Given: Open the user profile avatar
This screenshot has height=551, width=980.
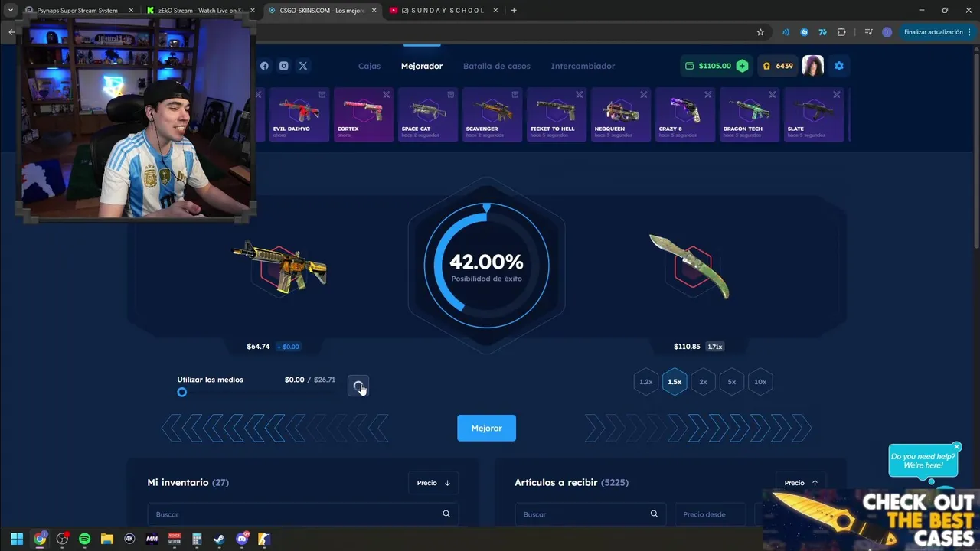Looking at the screenshot, I should (813, 66).
